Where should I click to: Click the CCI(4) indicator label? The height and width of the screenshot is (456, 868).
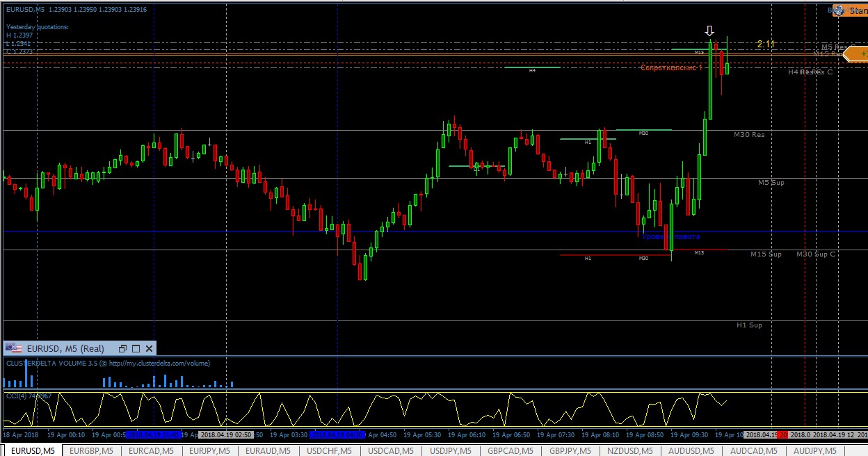click(29, 396)
